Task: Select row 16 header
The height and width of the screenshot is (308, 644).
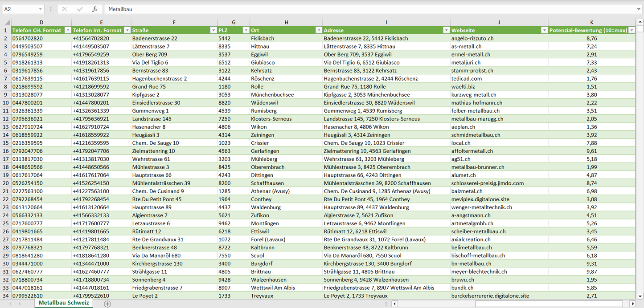Action: tap(5, 151)
